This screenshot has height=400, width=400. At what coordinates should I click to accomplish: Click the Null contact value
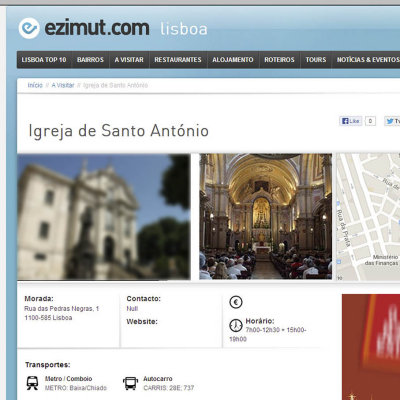click(x=132, y=309)
